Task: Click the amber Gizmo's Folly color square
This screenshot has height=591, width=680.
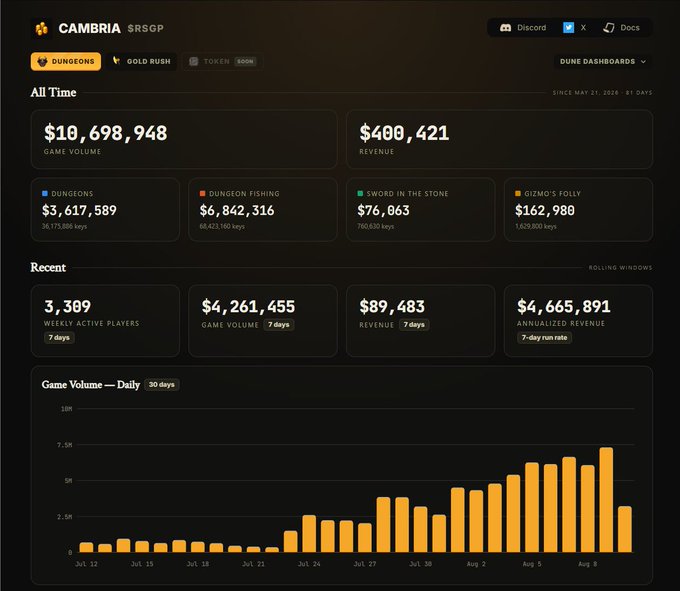Action: (x=518, y=193)
